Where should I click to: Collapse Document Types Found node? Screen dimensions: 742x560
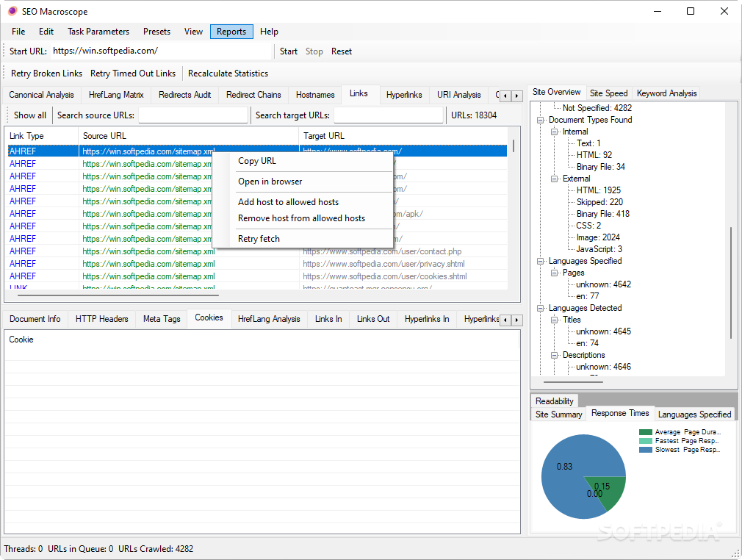tap(541, 121)
